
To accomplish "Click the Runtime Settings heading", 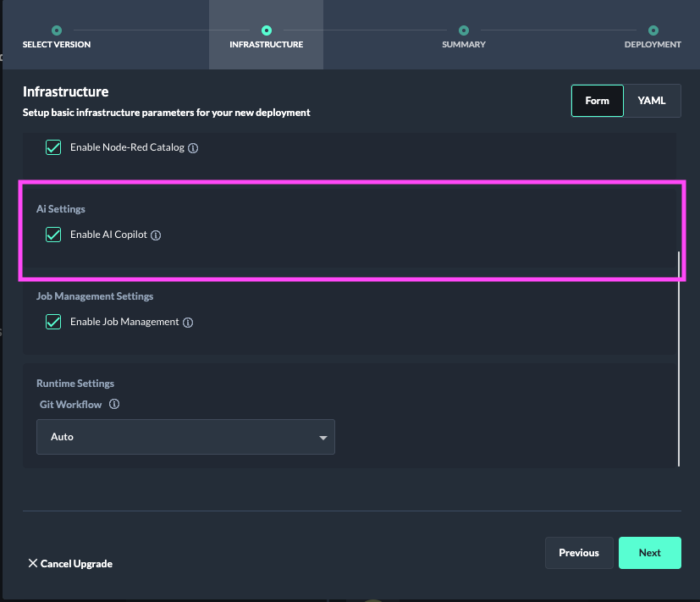I will pos(75,384).
